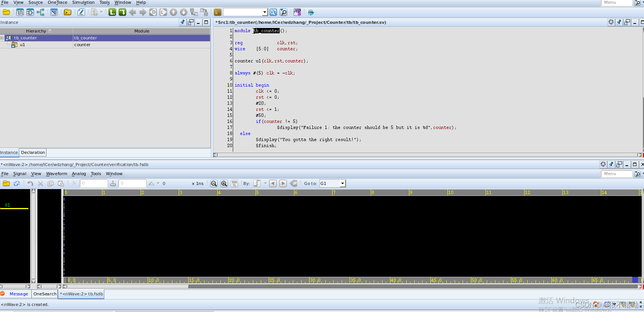Click the find magnifier icon beside search box
The image size is (644, 312).
pos(273,12)
